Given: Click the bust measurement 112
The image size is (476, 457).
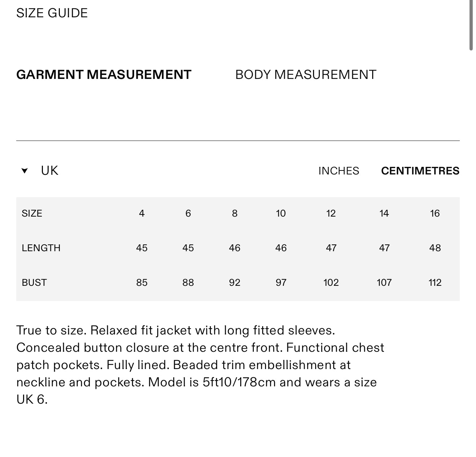Looking at the screenshot, I should [x=435, y=283].
